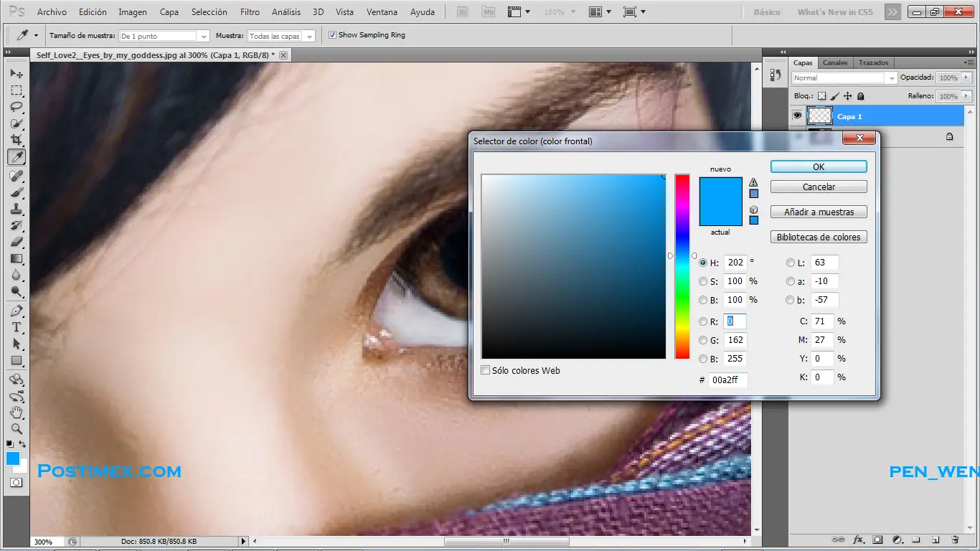Edit the hex color field 00a2ff
Screen dimensions: 980x551
tap(727, 380)
